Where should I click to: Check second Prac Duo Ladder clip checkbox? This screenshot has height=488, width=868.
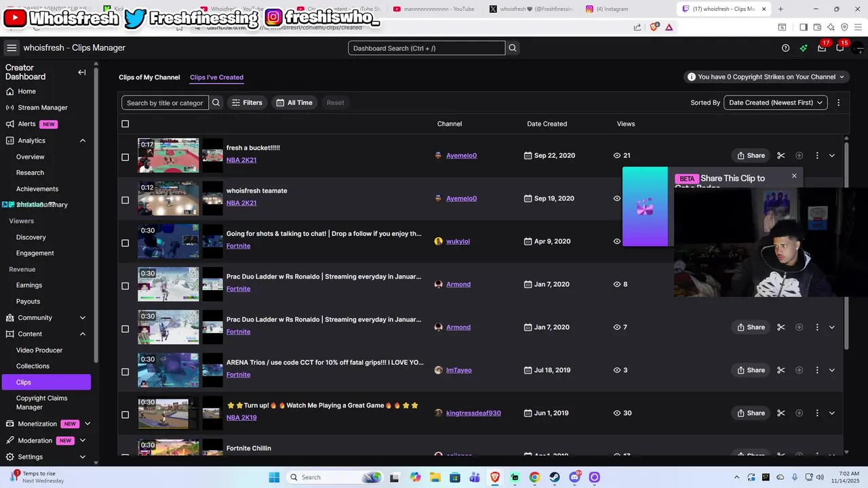point(125,329)
